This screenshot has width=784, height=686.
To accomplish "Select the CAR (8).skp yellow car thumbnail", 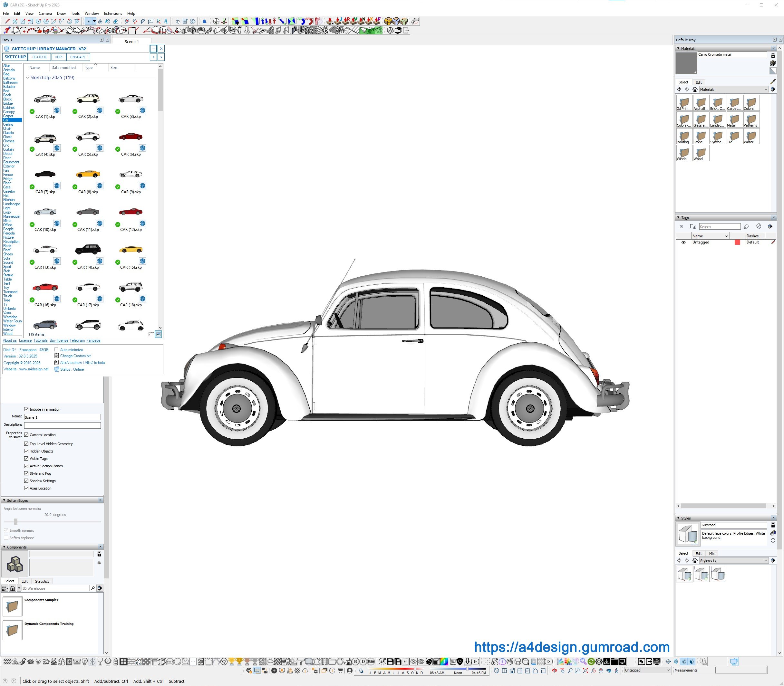I will [x=88, y=175].
